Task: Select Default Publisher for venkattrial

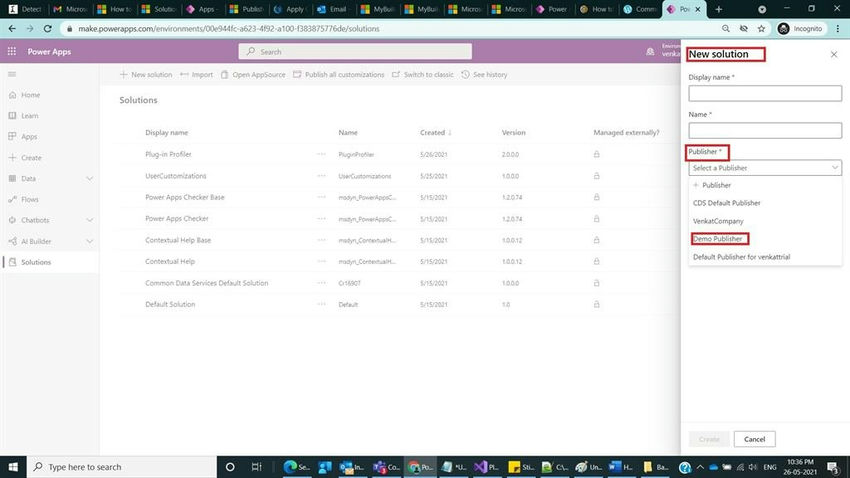Action: [x=741, y=257]
